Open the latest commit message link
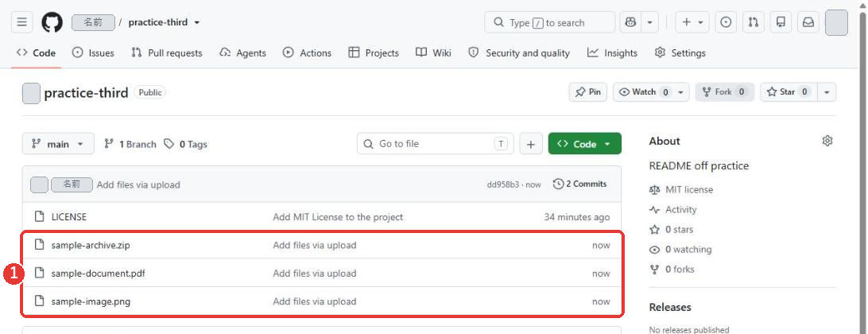 [x=138, y=184]
